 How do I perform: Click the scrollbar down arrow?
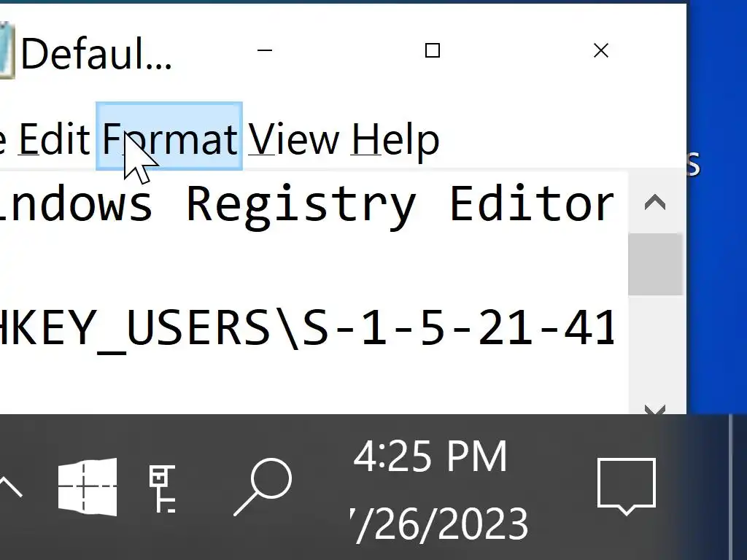pos(655,409)
